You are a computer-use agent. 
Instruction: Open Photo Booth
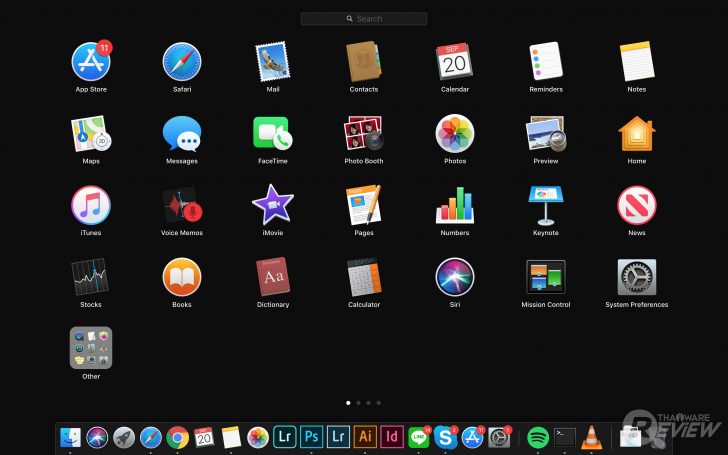364,134
